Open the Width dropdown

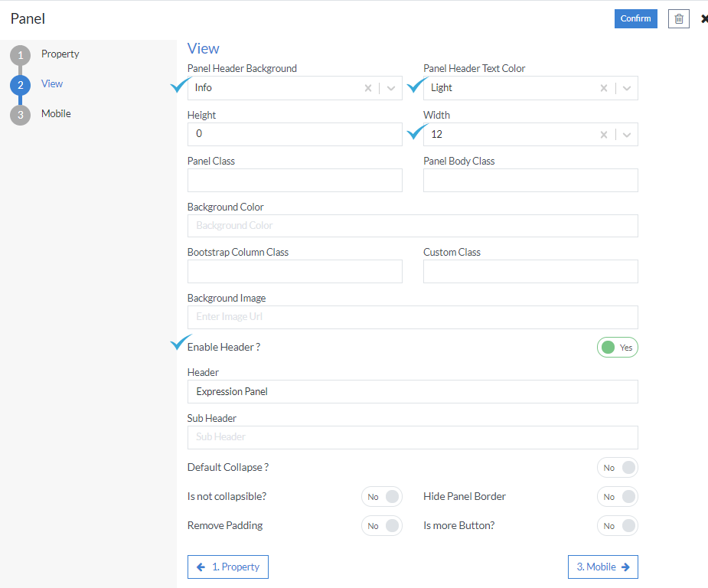coord(627,134)
